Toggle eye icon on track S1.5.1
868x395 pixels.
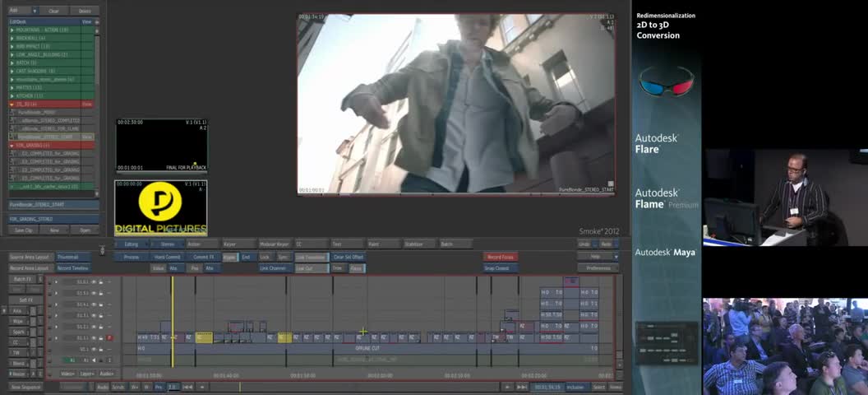[x=94, y=293]
